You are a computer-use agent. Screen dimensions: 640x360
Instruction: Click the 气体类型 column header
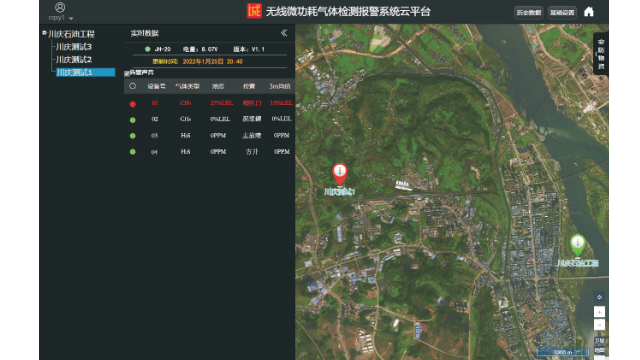tap(187, 87)
